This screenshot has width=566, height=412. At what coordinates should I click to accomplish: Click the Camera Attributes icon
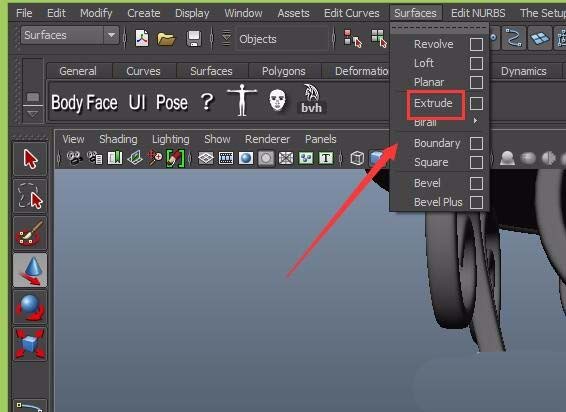pos(95,158)
